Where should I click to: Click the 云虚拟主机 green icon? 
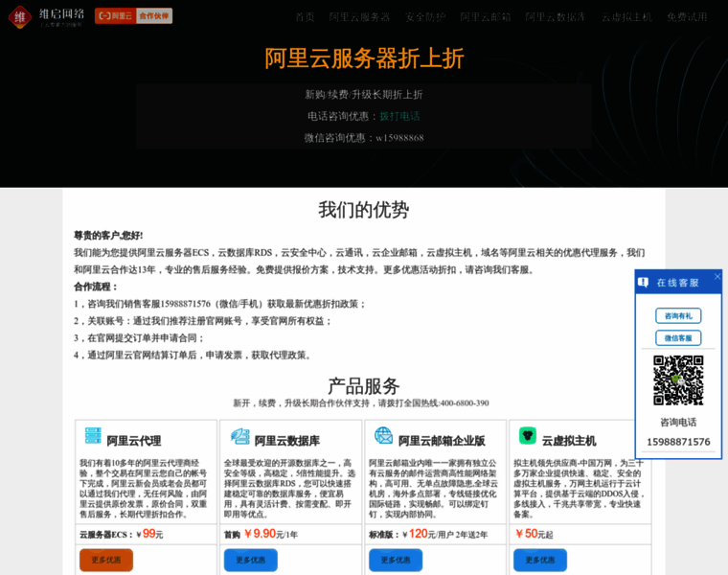[528, 436]
